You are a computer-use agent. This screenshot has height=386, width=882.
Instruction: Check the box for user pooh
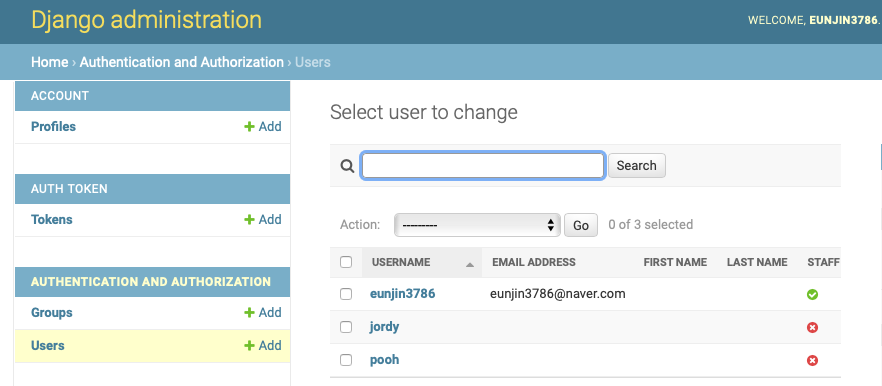coord(346,360)
